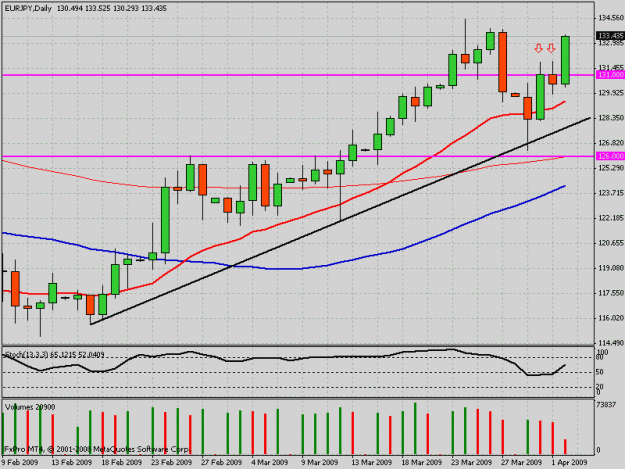Click the Stoch(13,3,3) indicator label
Viewport: 625px width, 469px height.
tap(55, 354)
